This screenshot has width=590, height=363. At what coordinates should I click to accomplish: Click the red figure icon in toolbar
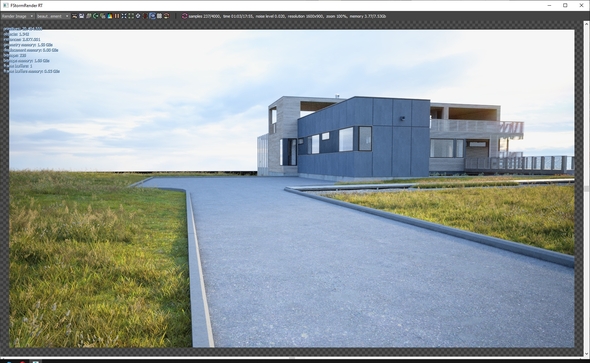(145, 16)
